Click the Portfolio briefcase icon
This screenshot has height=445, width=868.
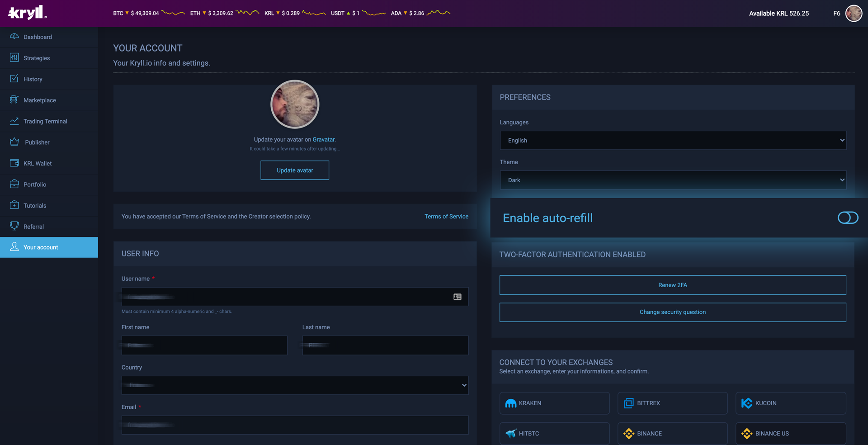click(x=14, y=184)
